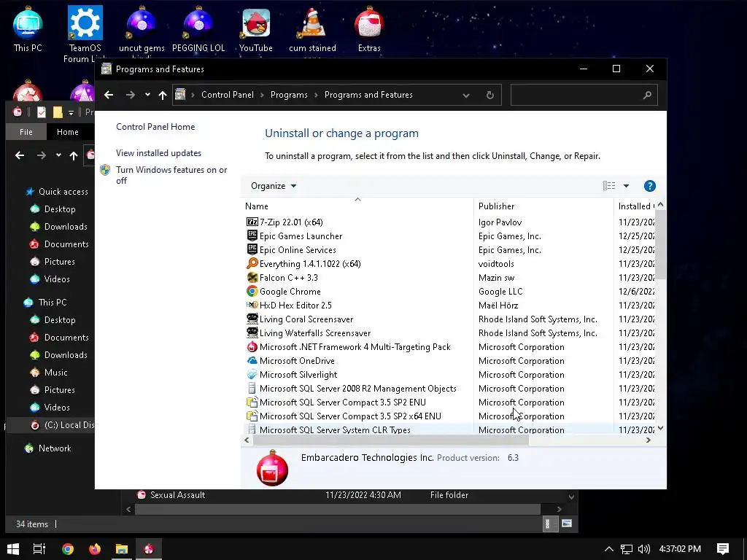747x560 pixels.
Task: Select the 7-Zip 22.01 (x64) icon
Action: pos(252,222)
